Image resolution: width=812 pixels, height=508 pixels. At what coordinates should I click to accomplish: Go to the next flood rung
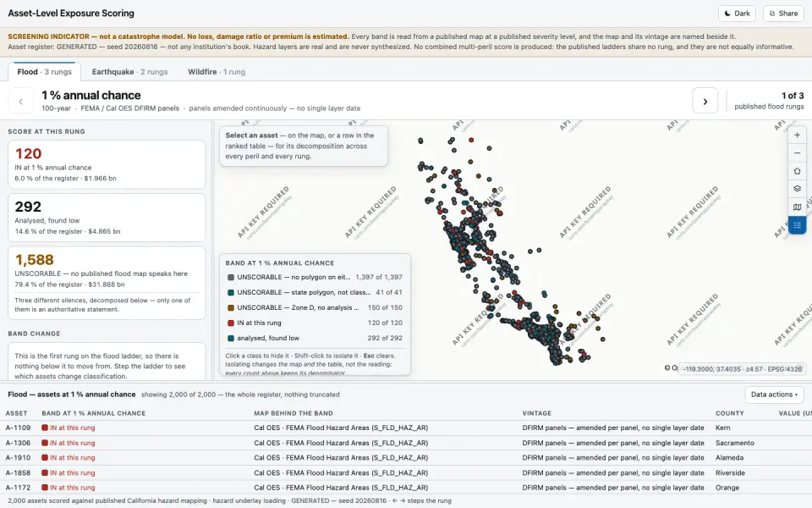tap(705, 101)
